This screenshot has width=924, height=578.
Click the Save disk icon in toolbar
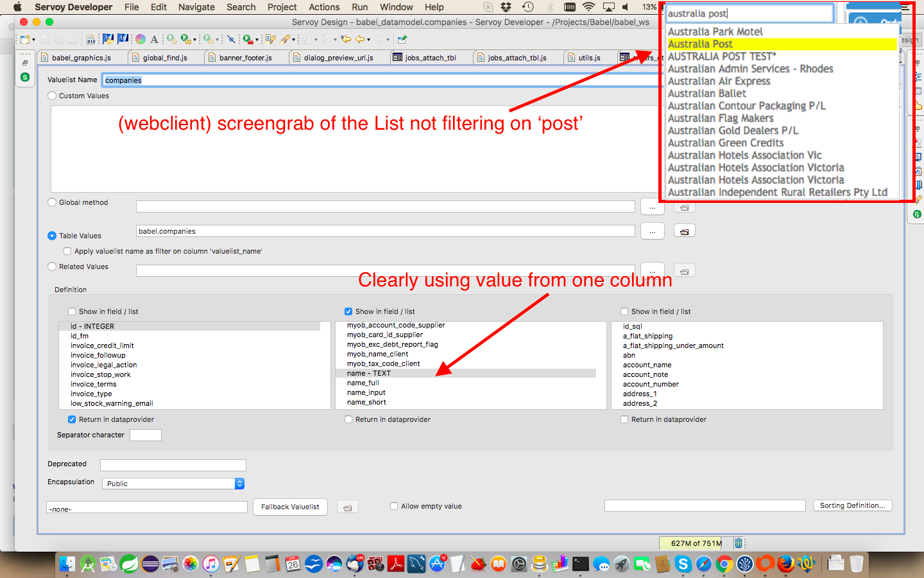[44, 39]
